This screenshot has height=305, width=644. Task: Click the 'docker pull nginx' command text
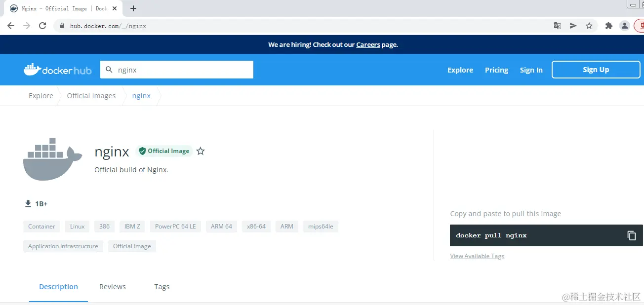[491, 235]
